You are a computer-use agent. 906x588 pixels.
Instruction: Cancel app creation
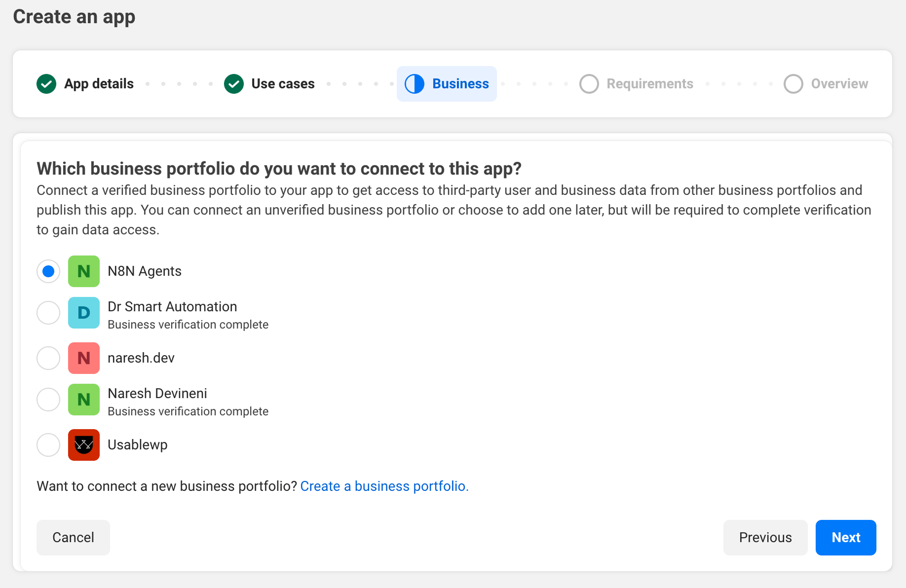click(73, 538)
